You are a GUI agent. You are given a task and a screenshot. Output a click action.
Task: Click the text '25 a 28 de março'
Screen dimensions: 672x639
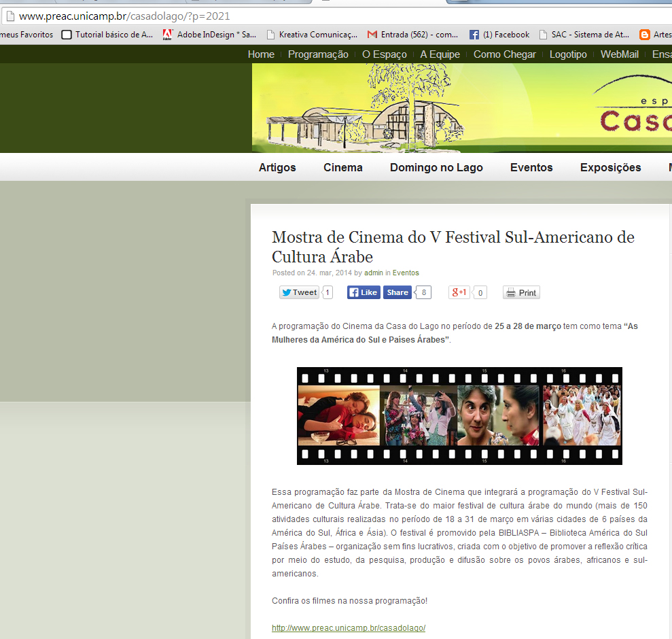[527, 326]
